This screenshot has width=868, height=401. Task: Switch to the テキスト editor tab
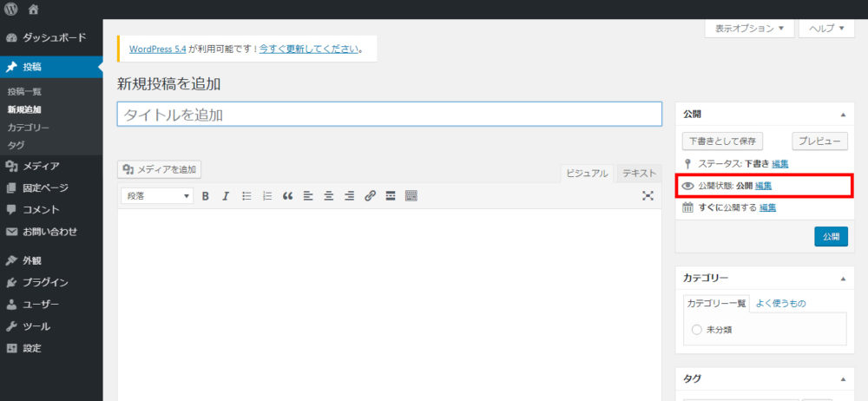tap(639, 174)
